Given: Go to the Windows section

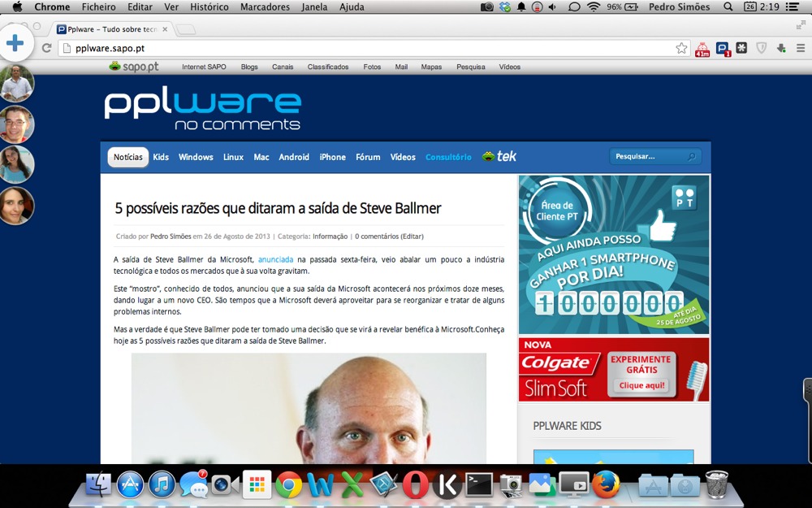Looking at the screenshot, I should click(196, 157).
